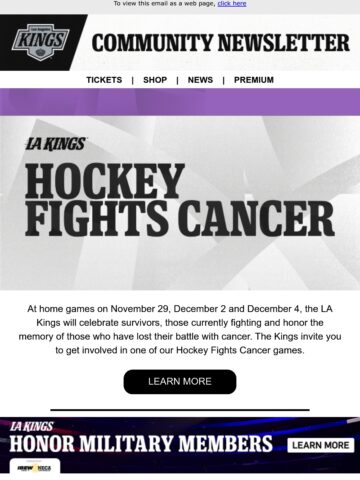Screen dimensions: 360x480
Task: Go to the SHOP menu item
Action: (155, 80)
